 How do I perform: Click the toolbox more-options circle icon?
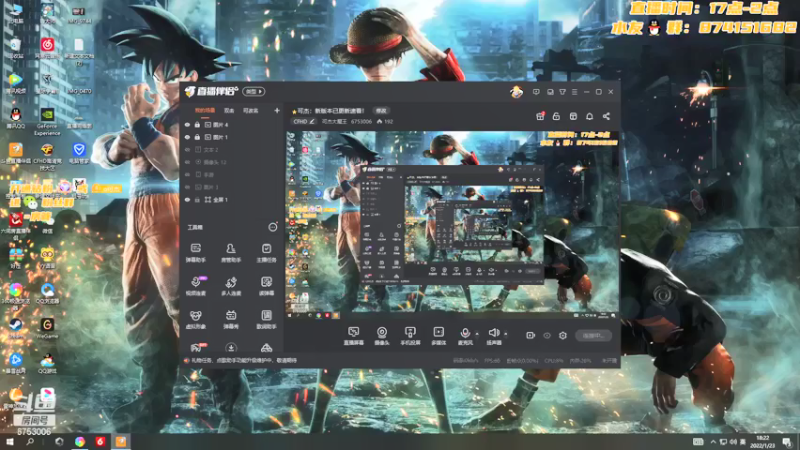coord(273,227)
